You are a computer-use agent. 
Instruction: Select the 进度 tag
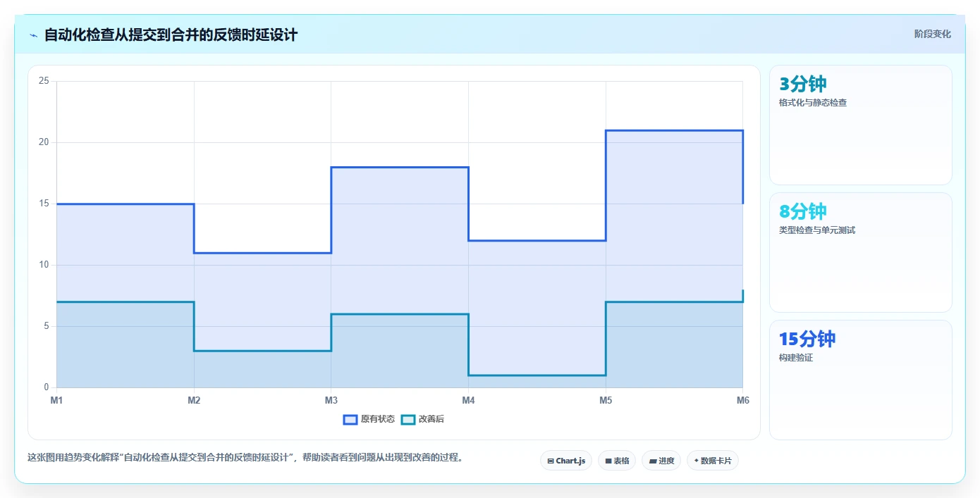661,461
